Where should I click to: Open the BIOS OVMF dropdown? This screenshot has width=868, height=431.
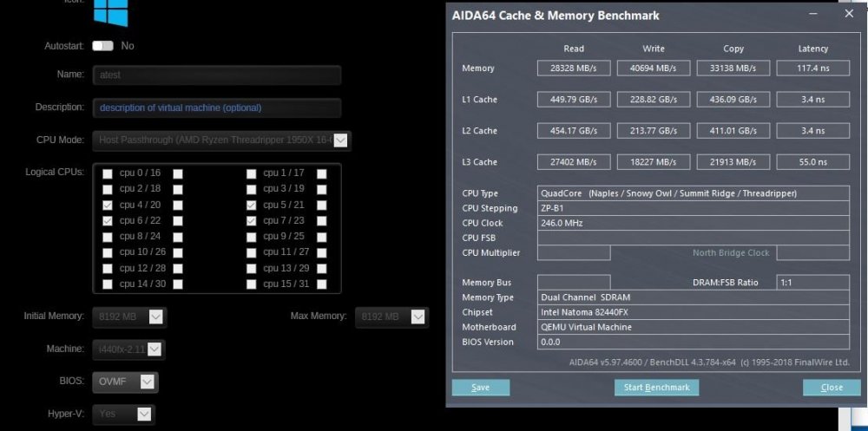tap(125, 382)
